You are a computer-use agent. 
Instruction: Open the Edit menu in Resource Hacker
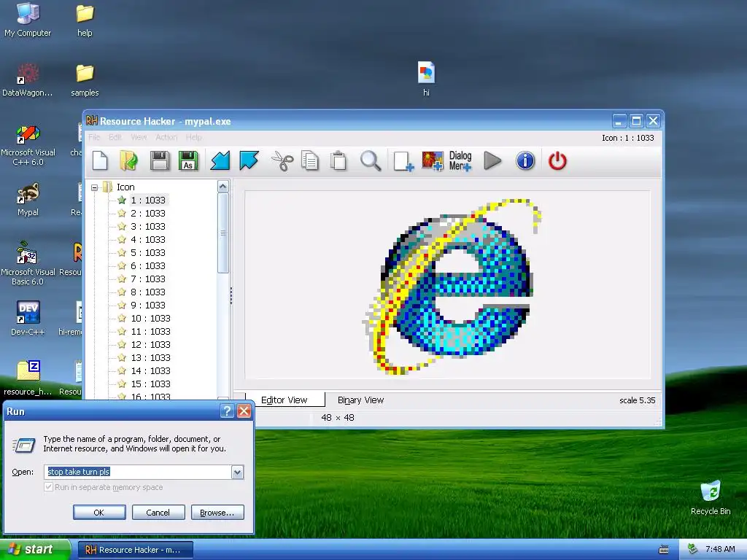115,137
